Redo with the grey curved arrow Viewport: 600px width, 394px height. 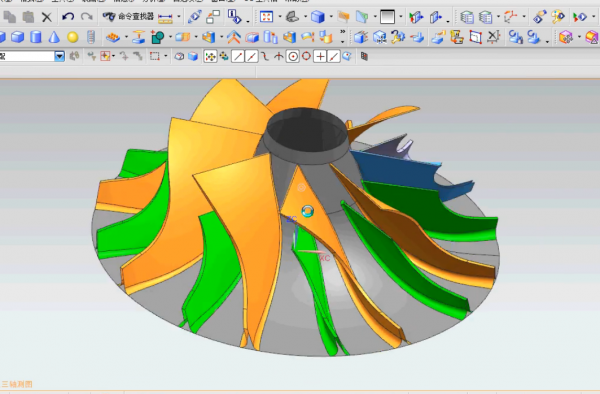tap(86, 17)
